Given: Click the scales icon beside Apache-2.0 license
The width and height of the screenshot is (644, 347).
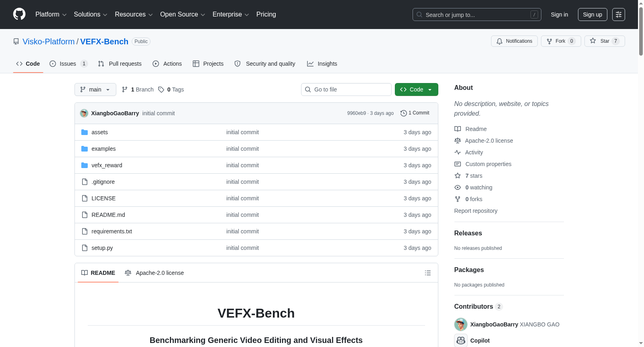Looking at the screenshot, I should [x=458, y=141].
